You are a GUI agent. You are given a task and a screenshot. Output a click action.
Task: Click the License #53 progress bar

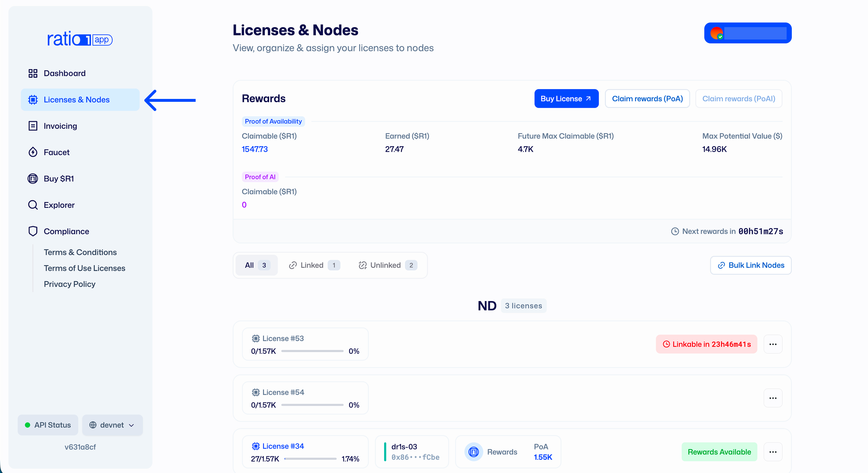(x=312, y=351)
